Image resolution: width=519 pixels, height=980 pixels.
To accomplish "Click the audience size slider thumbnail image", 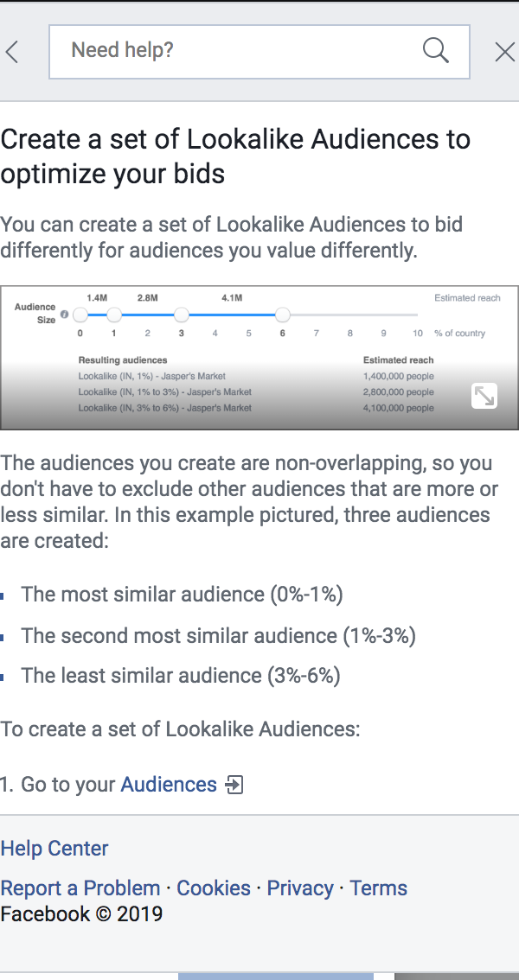I will point(259,358).
